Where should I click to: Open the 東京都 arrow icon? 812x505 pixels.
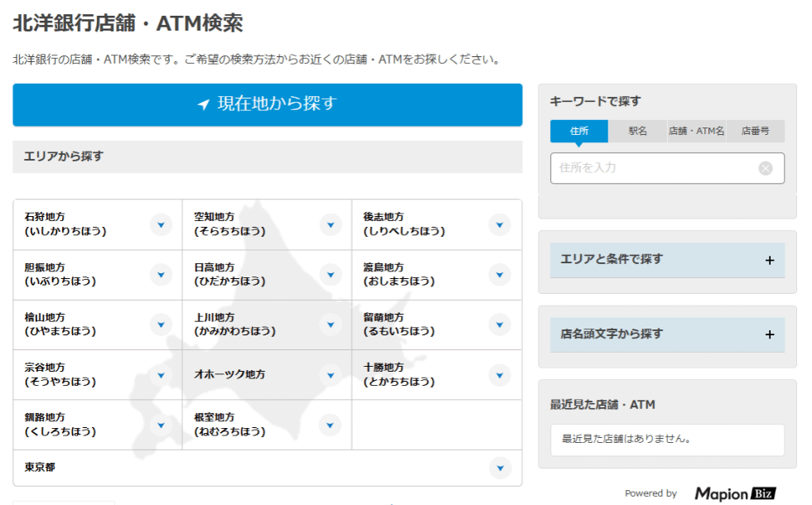pos(500,469)
